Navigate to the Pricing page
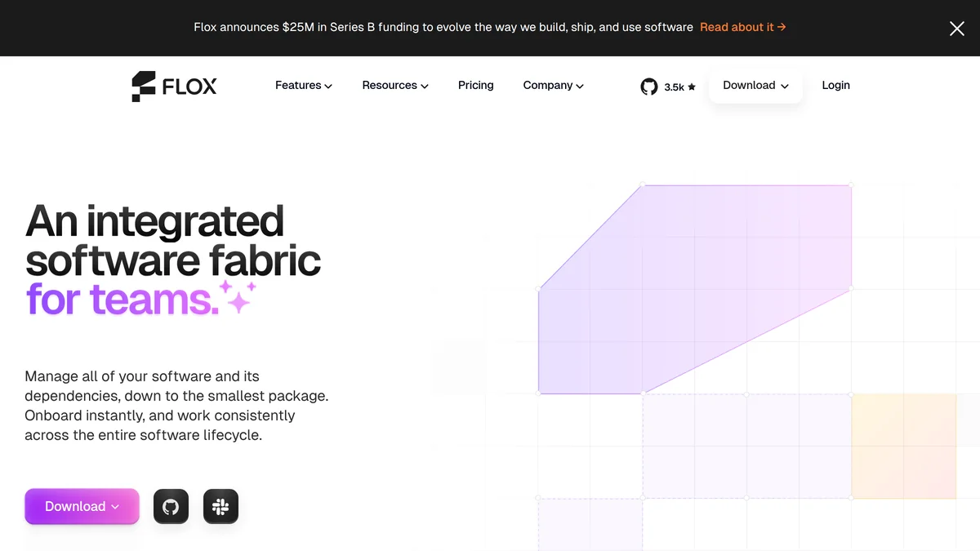 [x=475, y=85]
